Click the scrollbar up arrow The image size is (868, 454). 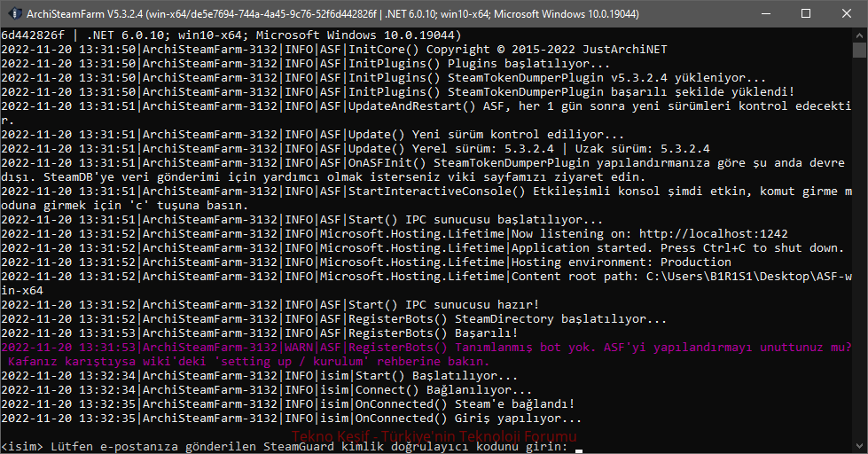pos(859,35)
